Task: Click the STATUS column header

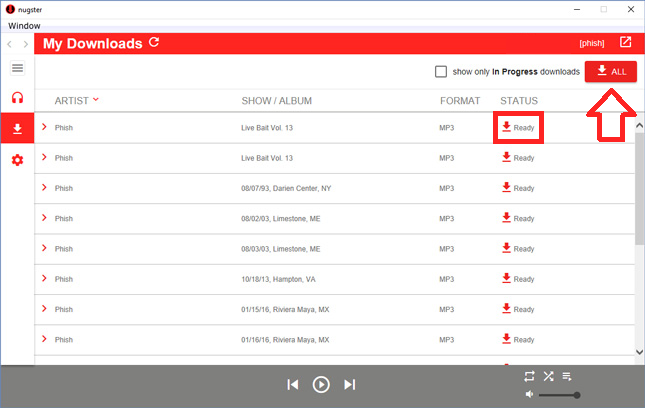Action: (x=519, y=101)
